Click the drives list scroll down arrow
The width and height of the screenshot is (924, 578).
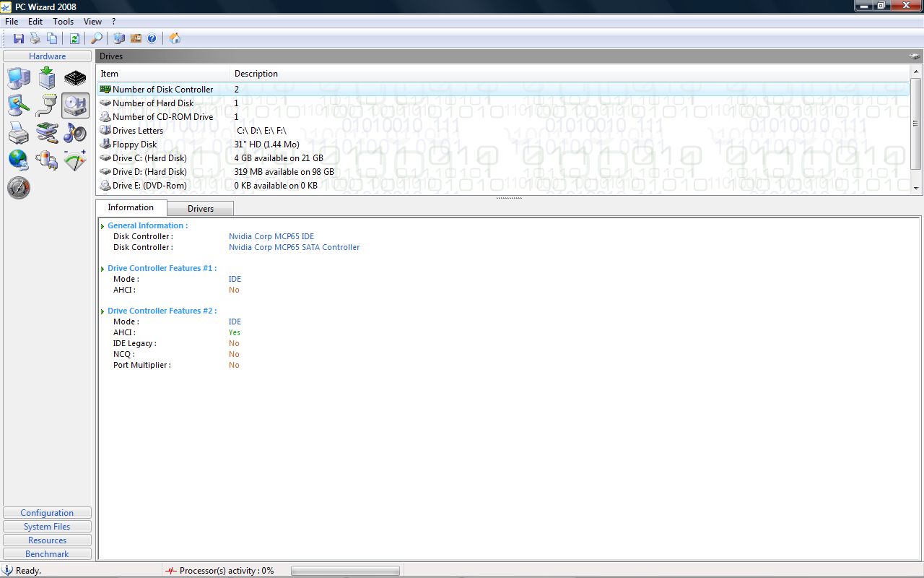click(x=916, y=188)
